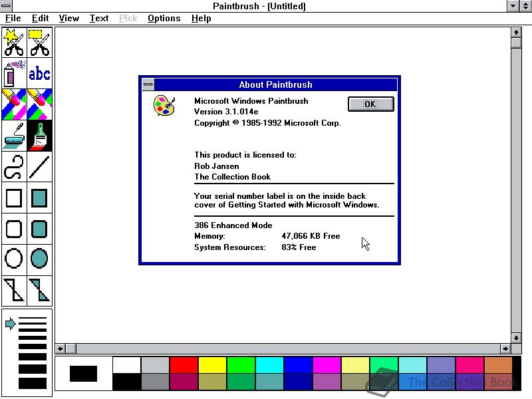532x399 pixels.
Task: Select the rectangular Pick cutout tool
Action: (40, 43)
